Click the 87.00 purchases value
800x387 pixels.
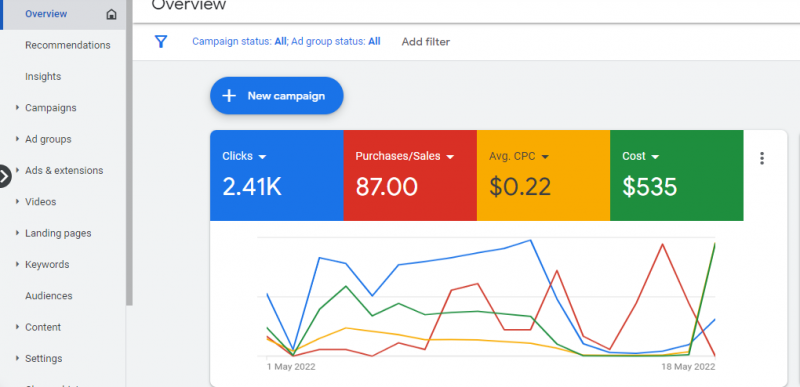tap(387, 187)
